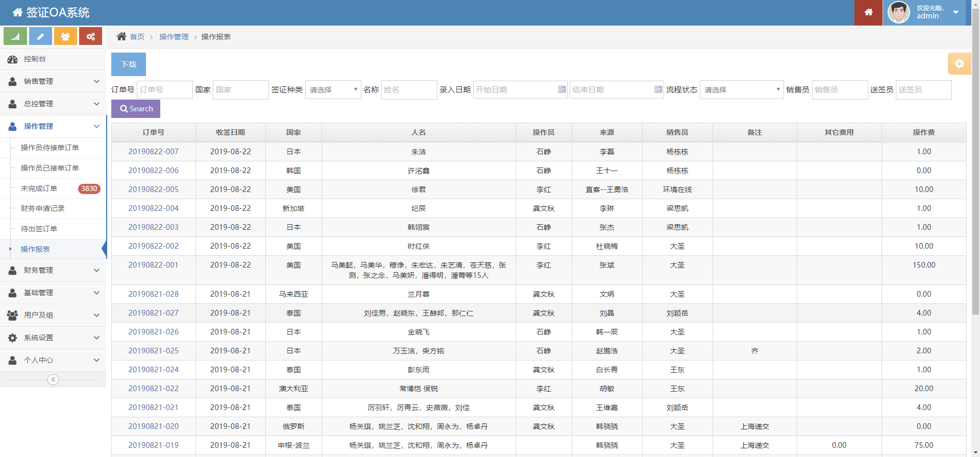Open the 签证种类 select dropdown
Screen dimensions: 980x457
(333, 89)
